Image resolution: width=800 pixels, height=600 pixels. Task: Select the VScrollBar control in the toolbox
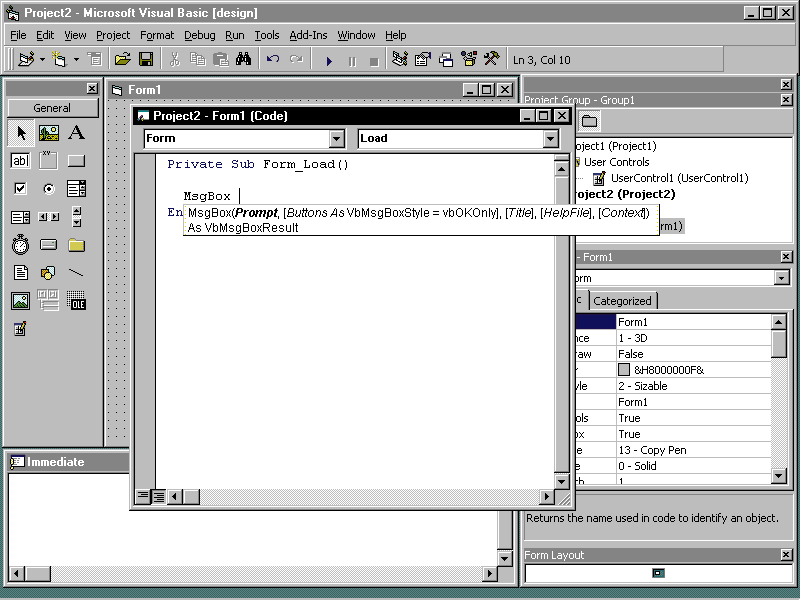pyautogui.click(x=77, y=217)
